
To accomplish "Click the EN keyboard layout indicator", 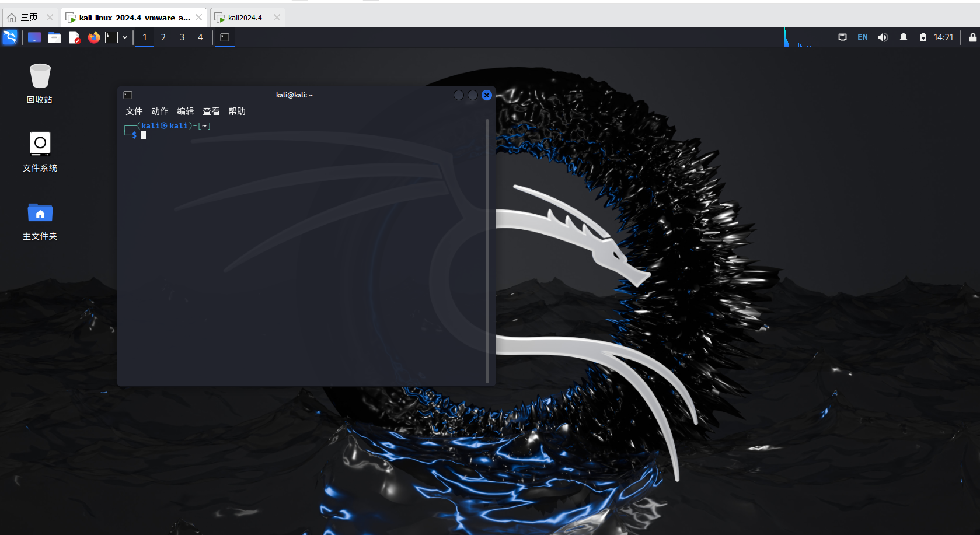I will tap(863, 37).
